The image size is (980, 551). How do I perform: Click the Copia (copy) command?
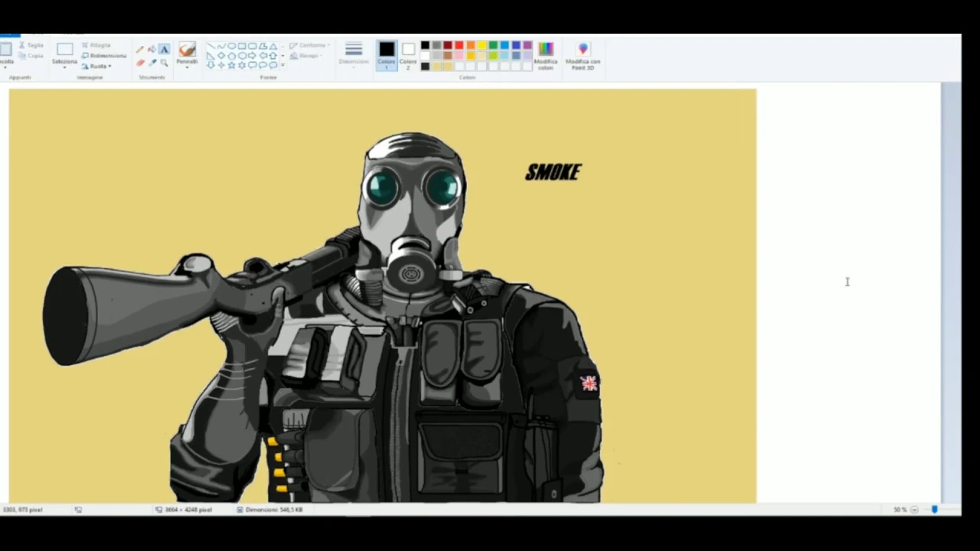[x=30, y=56]
